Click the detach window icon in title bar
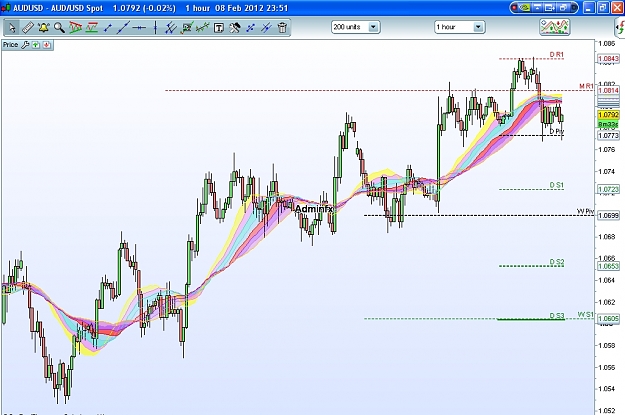Viewport: 625px width, 415px height. pos(550,8)
